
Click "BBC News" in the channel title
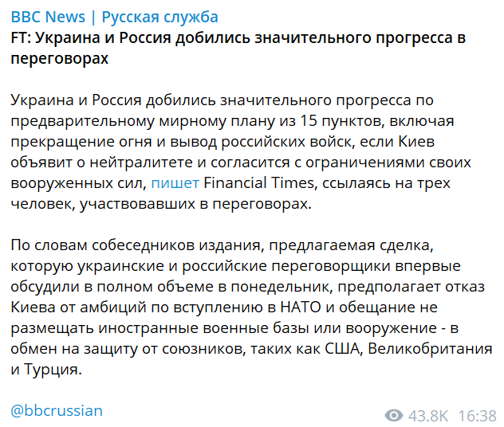(48, 17)
